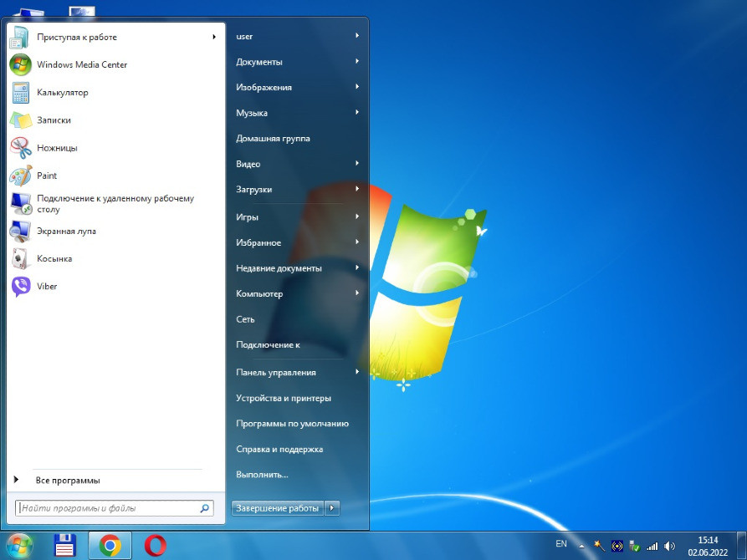Click the search programs and files field
The image size is (747, 560).
tap(107, 508)
